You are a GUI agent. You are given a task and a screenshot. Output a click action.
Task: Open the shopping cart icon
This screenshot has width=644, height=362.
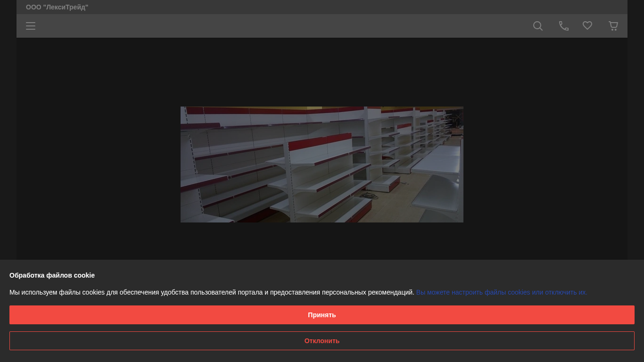click(613, 26)
